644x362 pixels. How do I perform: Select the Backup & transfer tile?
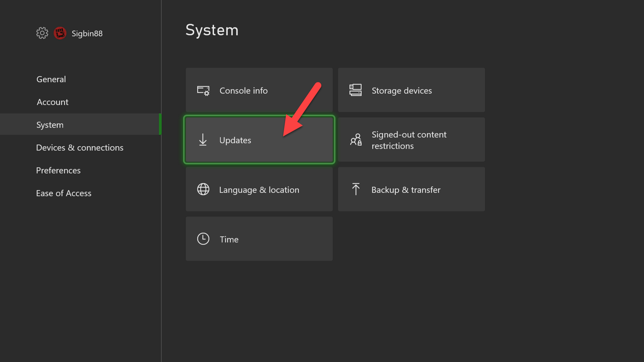(x=411, y=189)
